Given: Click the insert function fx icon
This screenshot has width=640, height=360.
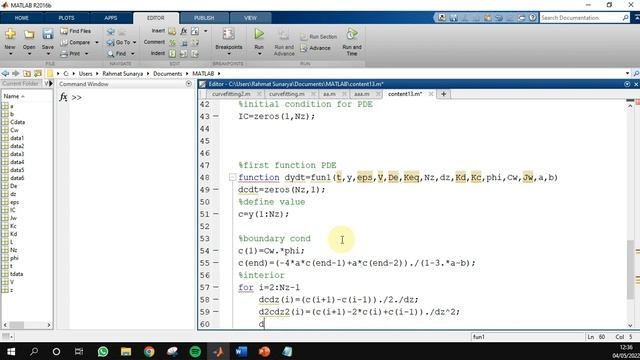Looking at the screenshot, I should click(x=184, y=31).
